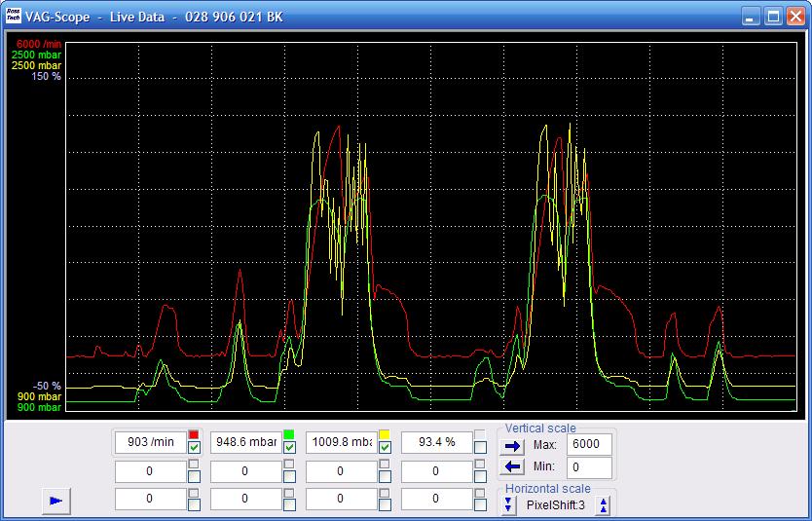Uncheck the 903 /min trace checkbox
Viewport: 812px width, 521px height.
(x=194, y=448)
